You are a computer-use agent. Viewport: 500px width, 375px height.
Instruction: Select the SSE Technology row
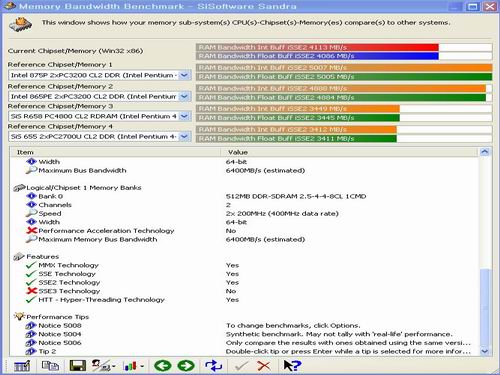point(245,274)
